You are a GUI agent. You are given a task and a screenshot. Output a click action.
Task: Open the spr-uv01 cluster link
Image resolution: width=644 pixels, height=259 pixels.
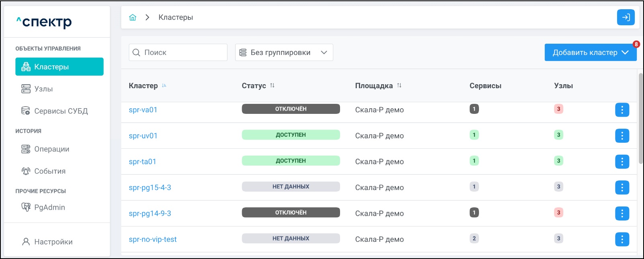(143, 136)
